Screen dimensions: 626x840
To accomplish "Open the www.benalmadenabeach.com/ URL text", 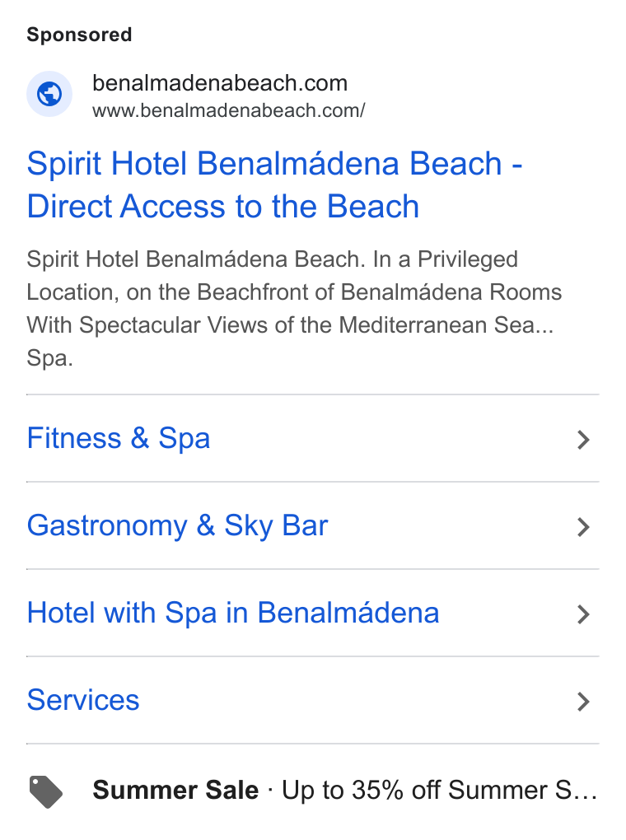I will 229,111.
